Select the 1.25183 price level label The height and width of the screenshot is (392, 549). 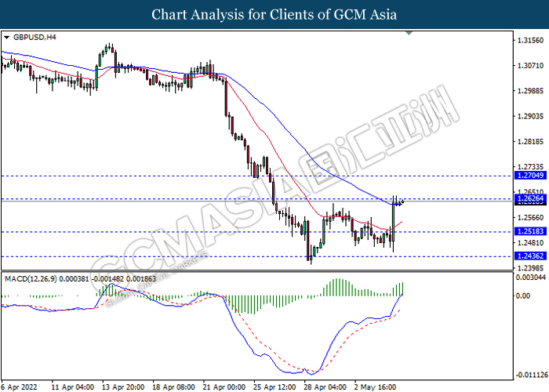coord(530,231)
